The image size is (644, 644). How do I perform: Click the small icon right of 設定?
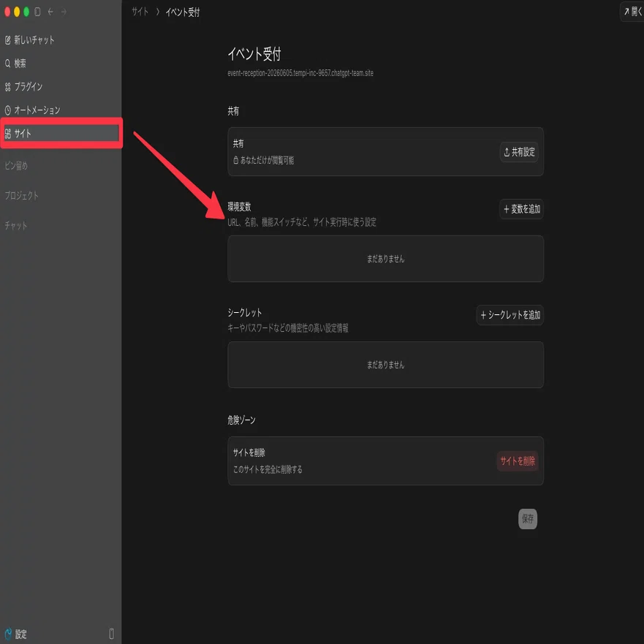(x=111, y=634)
